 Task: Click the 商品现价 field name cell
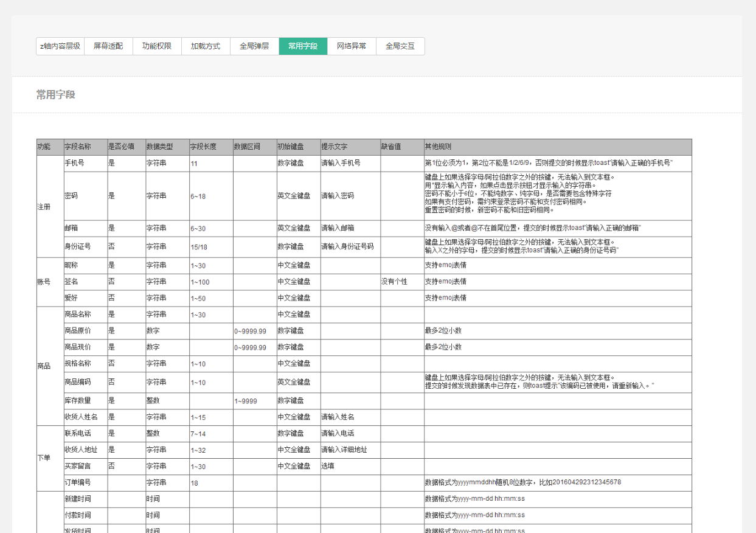(x=85, y=347)
